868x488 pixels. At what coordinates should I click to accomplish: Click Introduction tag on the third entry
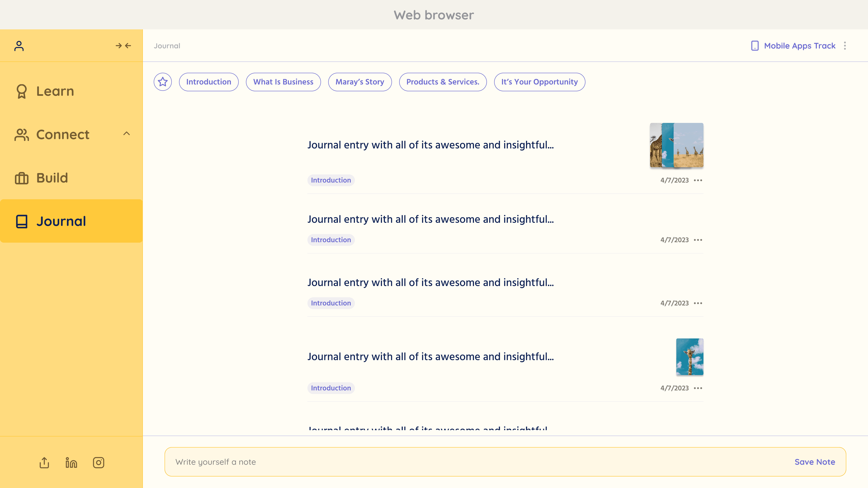coord(331,303)
